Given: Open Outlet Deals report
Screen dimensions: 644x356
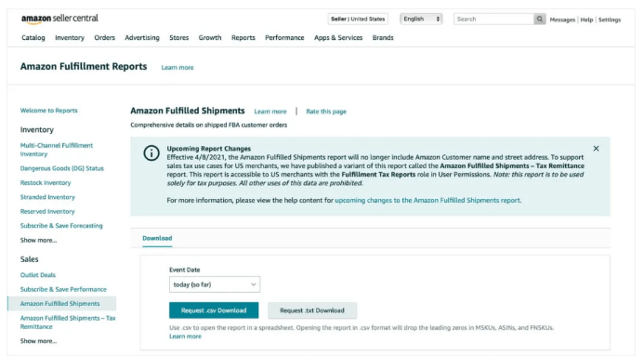Looking at the screenshot, I should coord(38,275).
